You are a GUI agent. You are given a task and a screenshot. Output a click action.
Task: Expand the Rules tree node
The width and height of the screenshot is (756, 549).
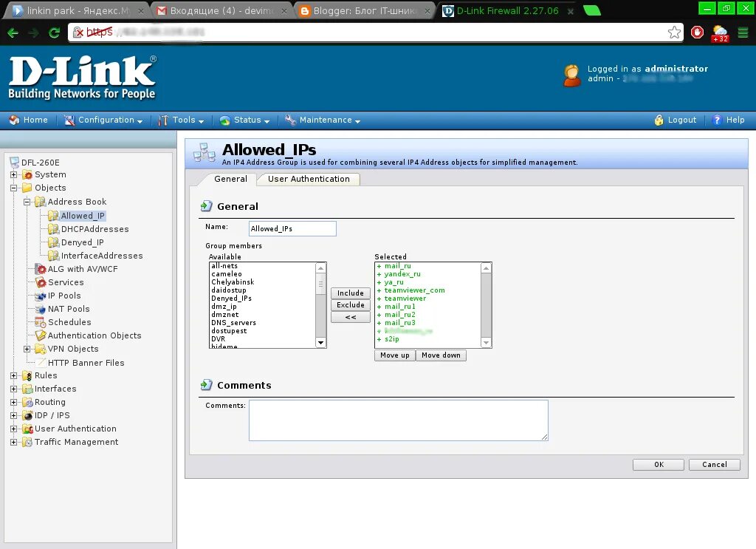(14, 375)
